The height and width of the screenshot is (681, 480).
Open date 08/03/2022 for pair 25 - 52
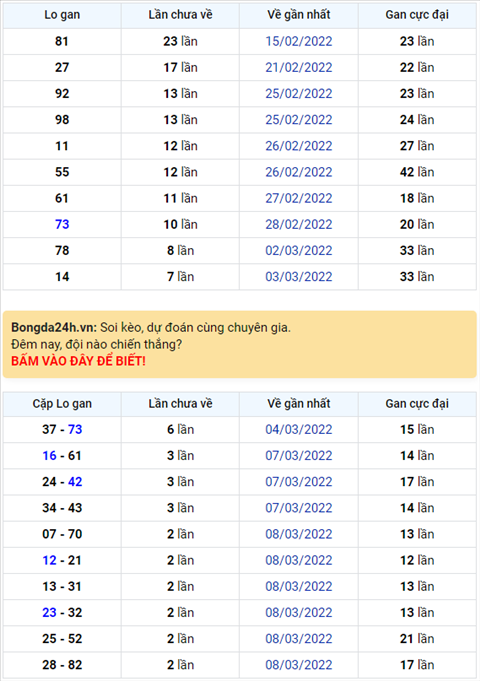[299, 639]
